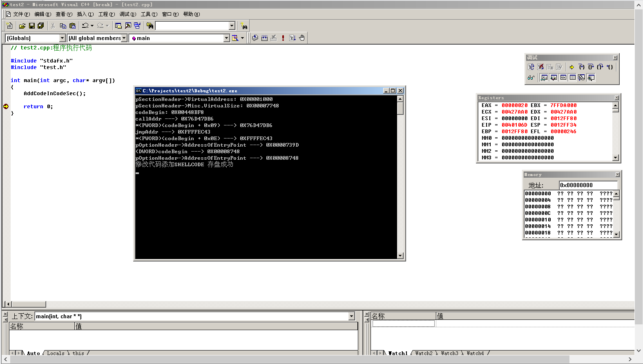Screen dimensions: 643x364
Task: Click Run to Cursor debug icon
Action: 610,67
